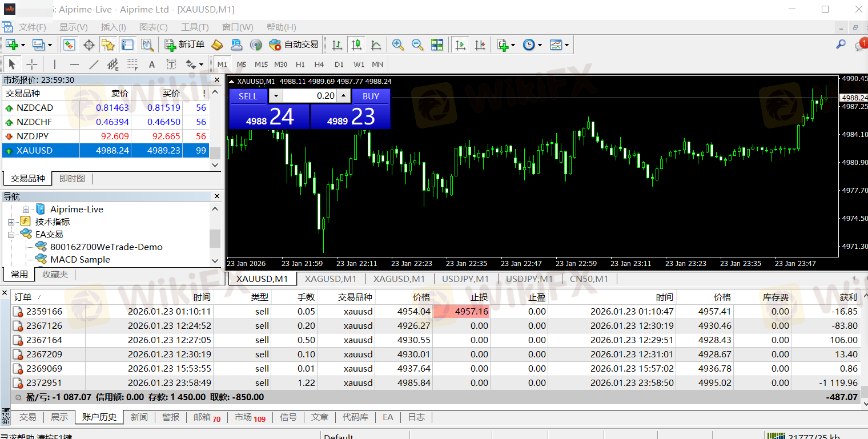Open the lot volume dropdown arrow
The image size is (868, 439).
[276, 96]
